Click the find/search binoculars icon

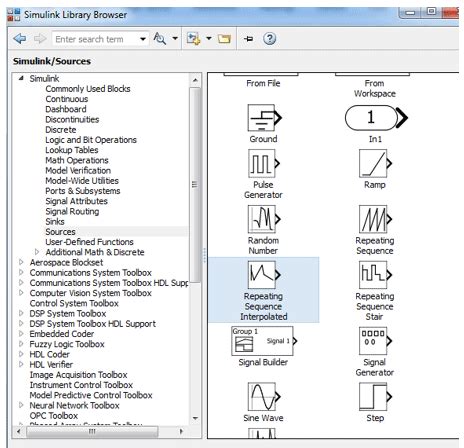pyautogui.click(x=160, y=39)
